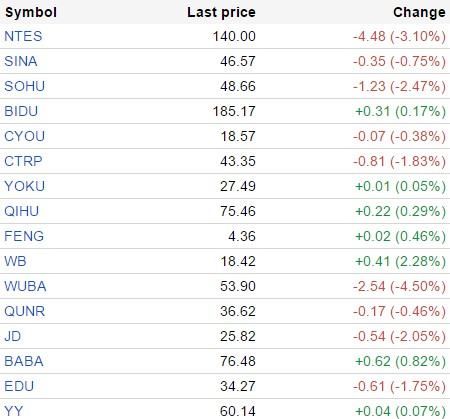Open the WB stock link

tap(15, 261)
